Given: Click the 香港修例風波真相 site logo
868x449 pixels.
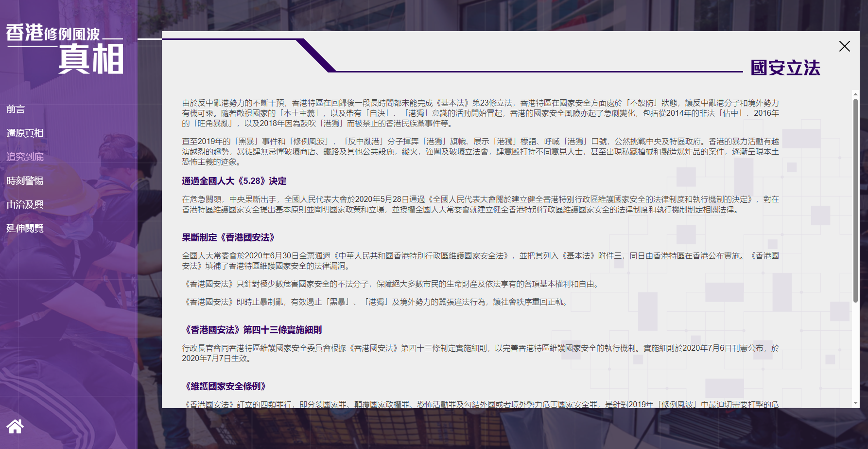Looking at the screenshot, I should click(65, 49).
